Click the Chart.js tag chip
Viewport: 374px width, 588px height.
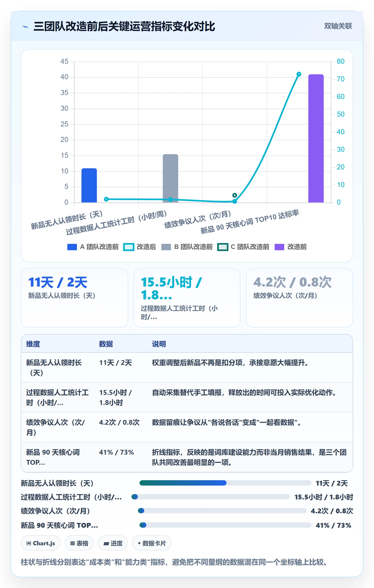[41, 543]
